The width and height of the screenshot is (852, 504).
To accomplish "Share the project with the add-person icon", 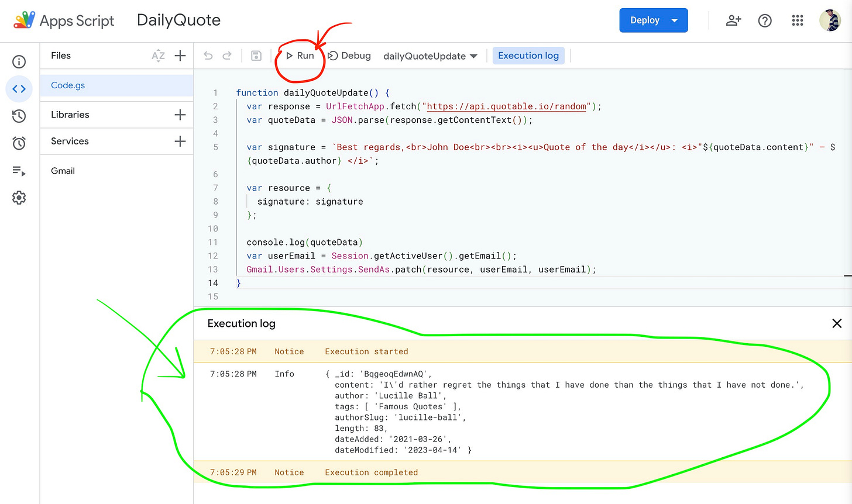I will coord(733,20).
